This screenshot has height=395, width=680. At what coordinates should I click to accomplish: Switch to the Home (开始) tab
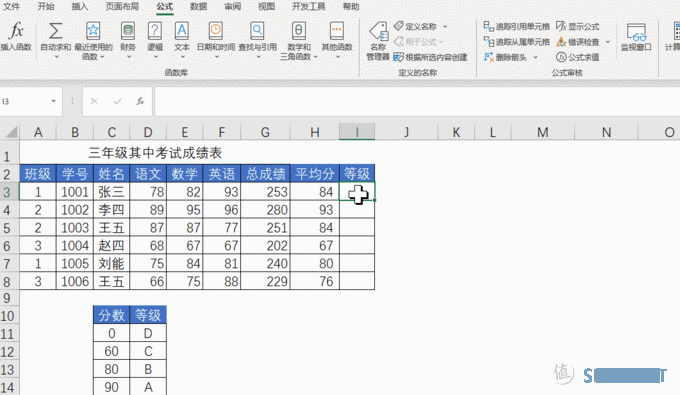pyautogui.click(x=46, y=7)
